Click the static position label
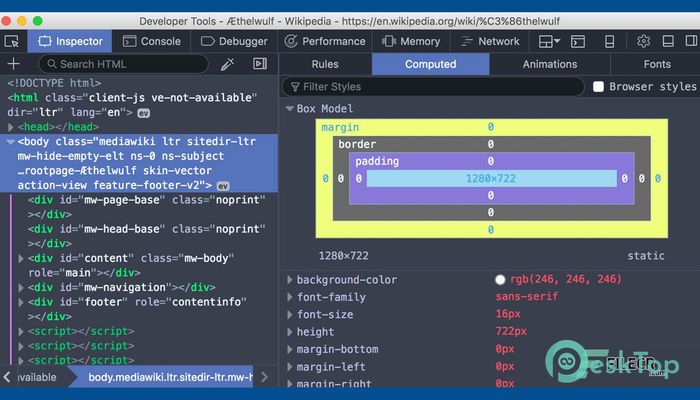This screenshot has width=700, height=400. tap(646, 256)
